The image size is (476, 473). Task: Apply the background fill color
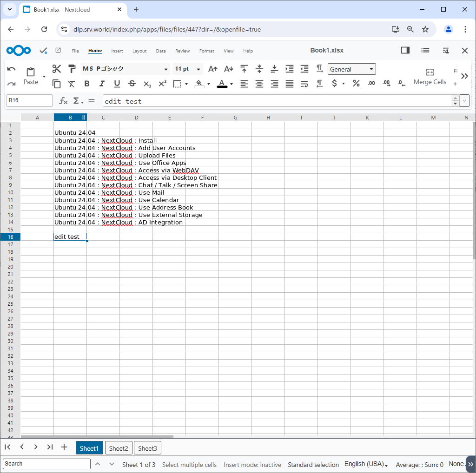[x=199, y=84]
